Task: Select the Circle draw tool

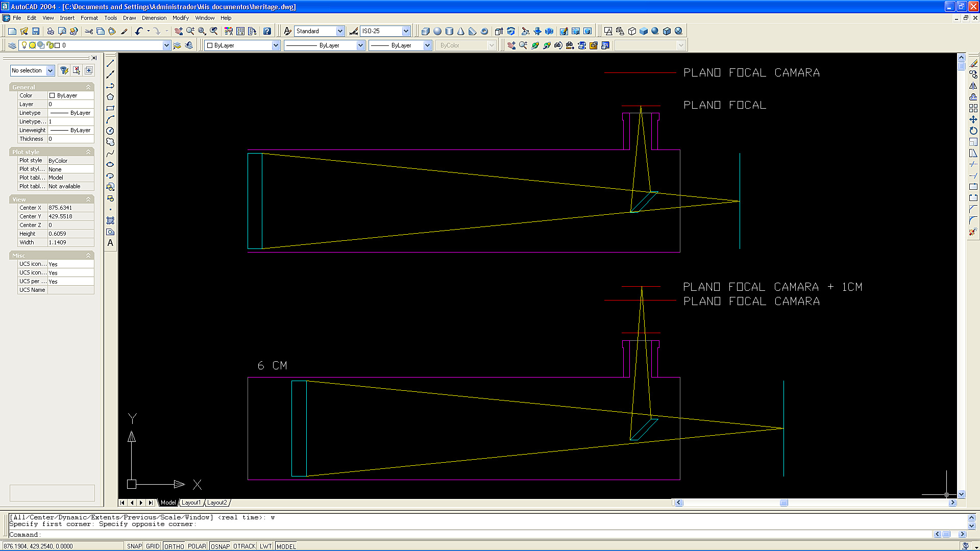Action: tap(110, 131)
